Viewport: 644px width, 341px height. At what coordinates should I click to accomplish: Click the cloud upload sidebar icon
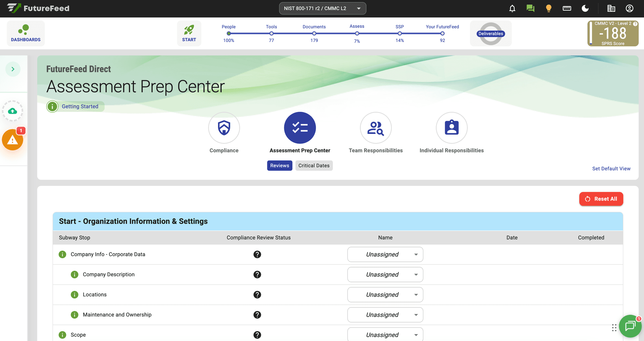coord(12,111)
